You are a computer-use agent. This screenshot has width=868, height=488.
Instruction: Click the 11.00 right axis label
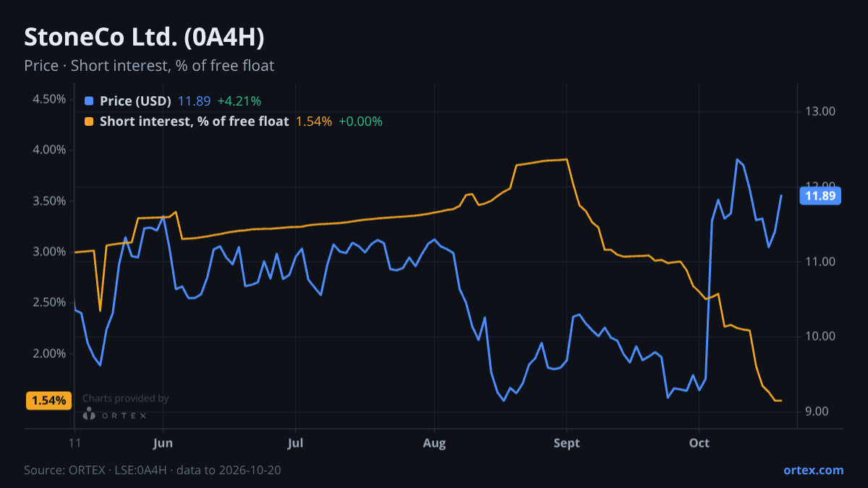[820, 262]
